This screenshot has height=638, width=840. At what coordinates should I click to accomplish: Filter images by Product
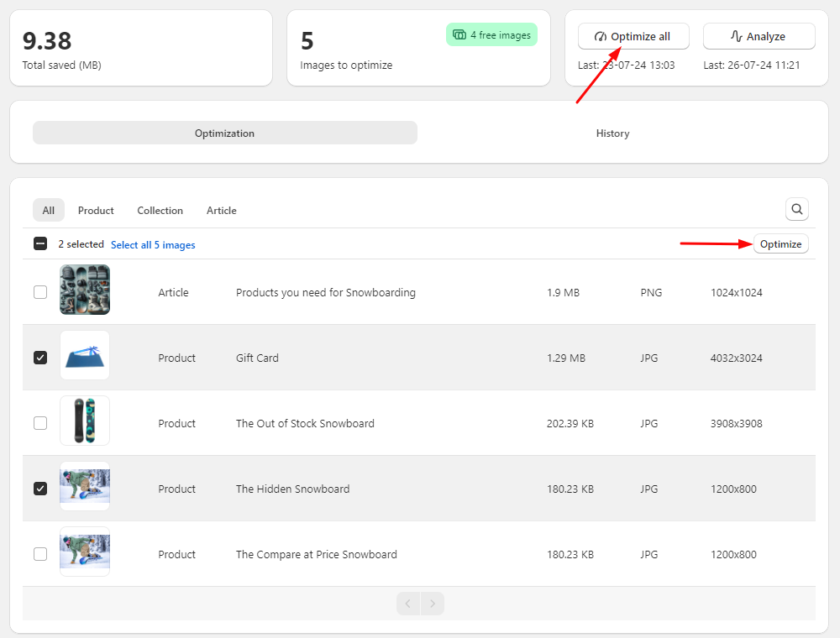(95, 210)
